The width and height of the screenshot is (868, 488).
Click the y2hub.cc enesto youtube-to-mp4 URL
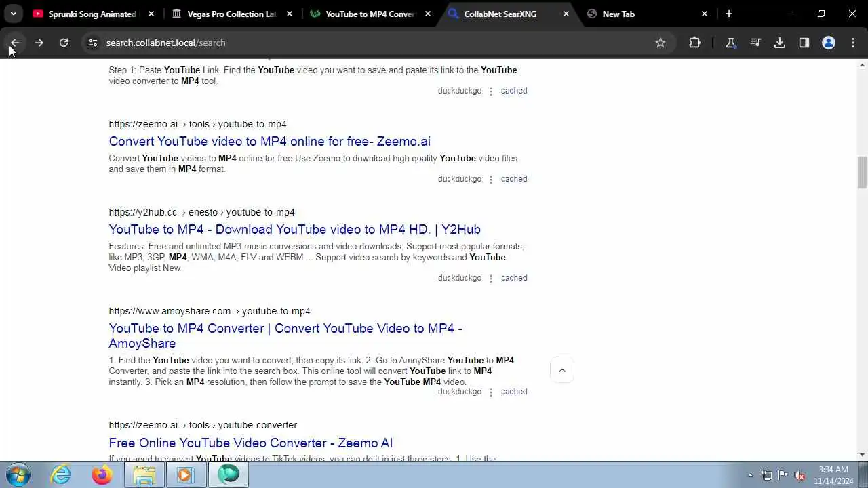click(x=201, y=212)
